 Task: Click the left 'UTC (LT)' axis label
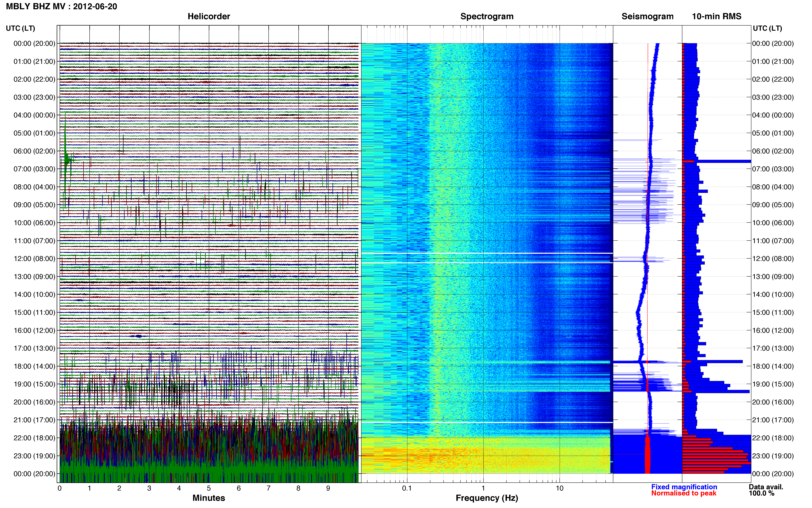point(21,28)
